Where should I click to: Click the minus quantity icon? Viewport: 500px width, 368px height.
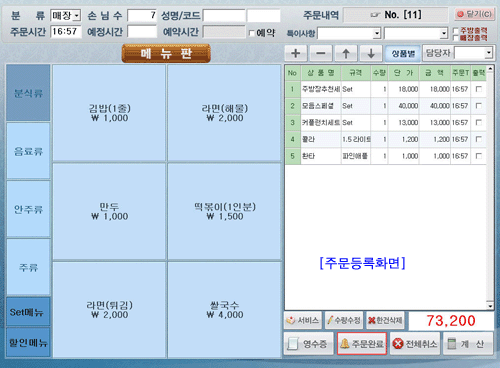[321, 53]
